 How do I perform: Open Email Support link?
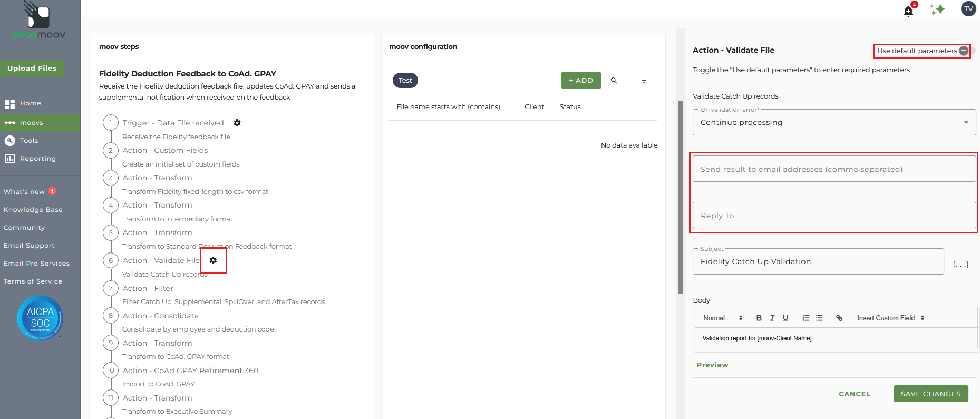pos(29,246)
